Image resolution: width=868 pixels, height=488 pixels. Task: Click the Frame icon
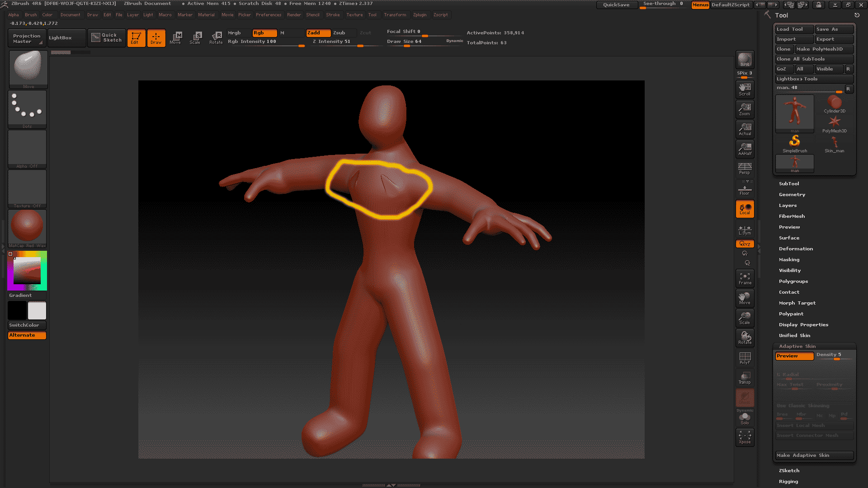tap(745, 278)
